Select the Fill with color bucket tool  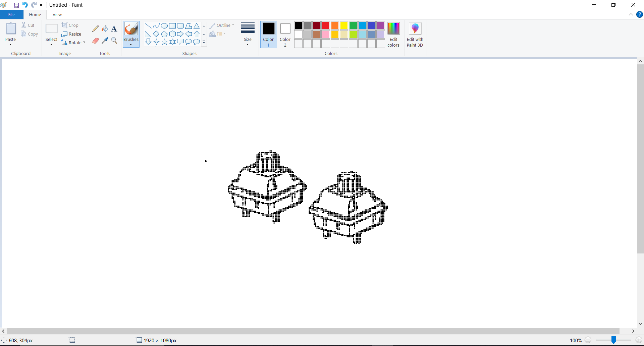coord(105,29)
